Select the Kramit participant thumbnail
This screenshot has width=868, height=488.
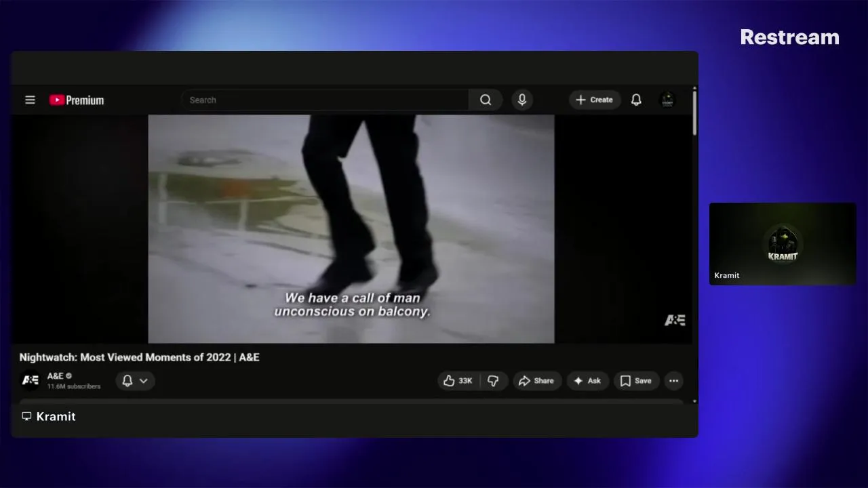pos(783,243)
